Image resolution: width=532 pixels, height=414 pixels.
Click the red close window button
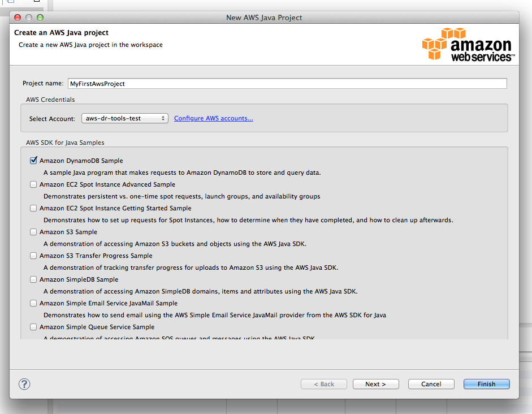(18, 18)
